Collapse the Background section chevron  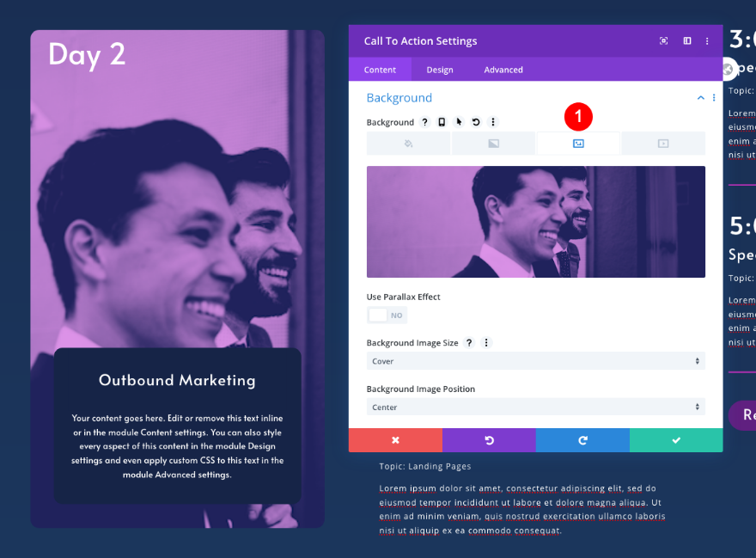click(x=700, y=97)
